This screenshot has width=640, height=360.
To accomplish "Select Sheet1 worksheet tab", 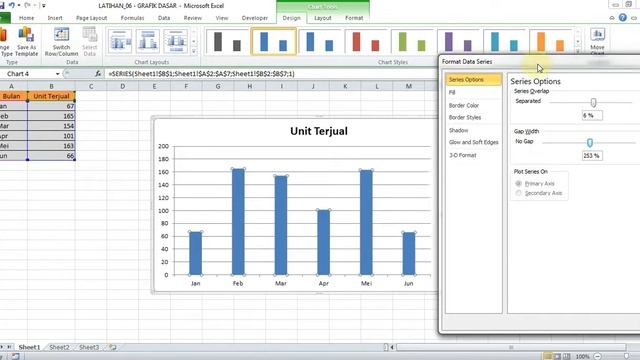I will pyautogui.click(x=29, y=347).
